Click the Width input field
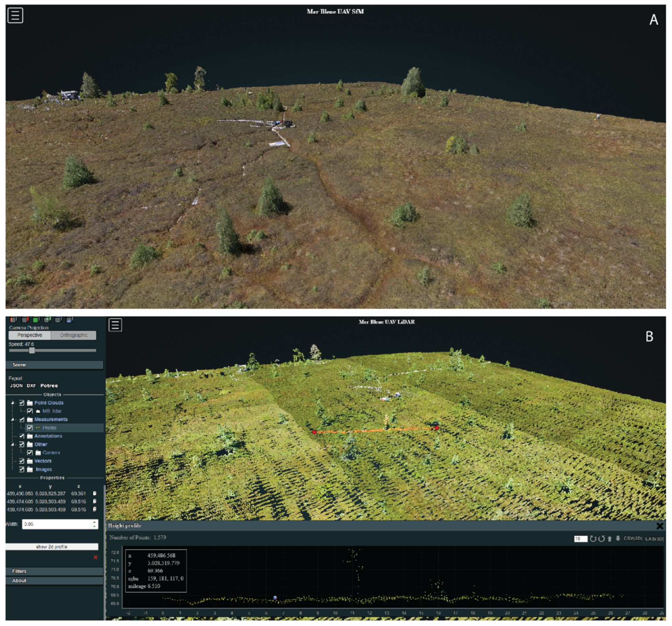This screenshot has height=626, width=672. coord(56,524)
